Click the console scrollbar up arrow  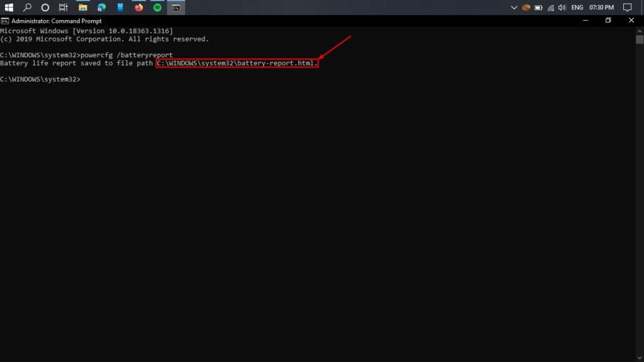640,31
